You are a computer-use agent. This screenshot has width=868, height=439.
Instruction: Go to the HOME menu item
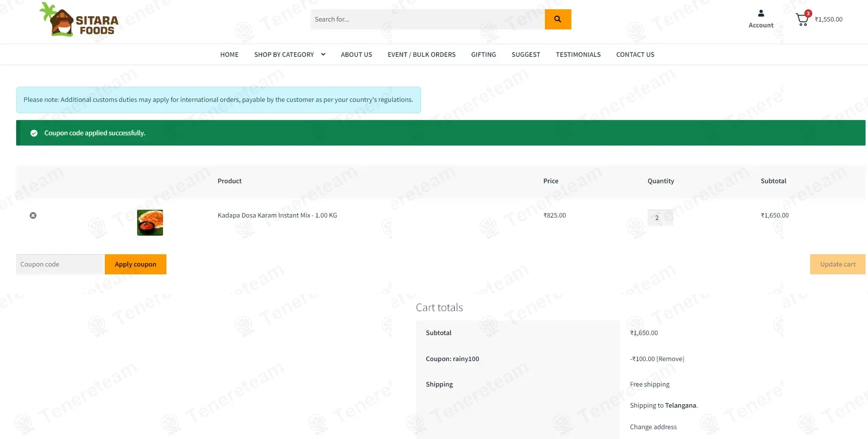[230, 55]
